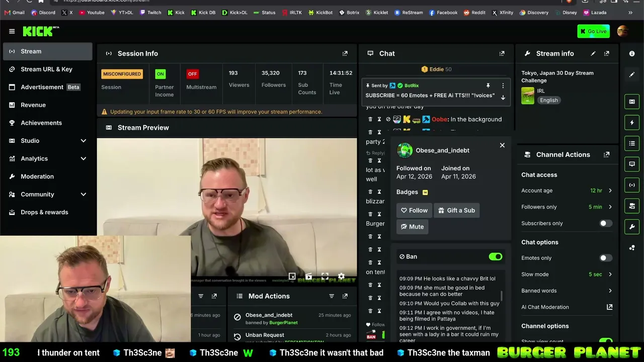This screenshot has height=362, width=644.
Task: Follow the user Obese_and_indebt
Action: point(414,210)
